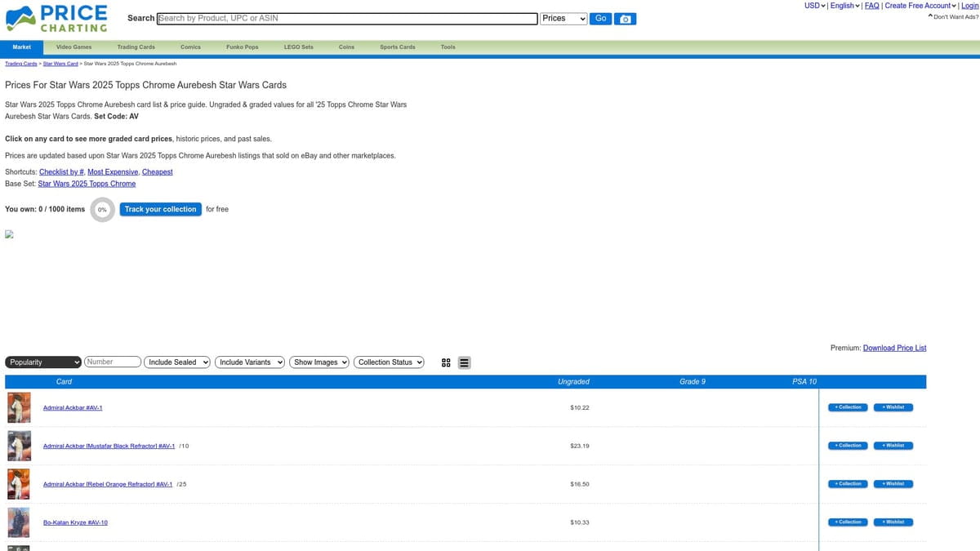980x551 pixels.
Task: Open the English language dropdown
Action: [844, 6]
